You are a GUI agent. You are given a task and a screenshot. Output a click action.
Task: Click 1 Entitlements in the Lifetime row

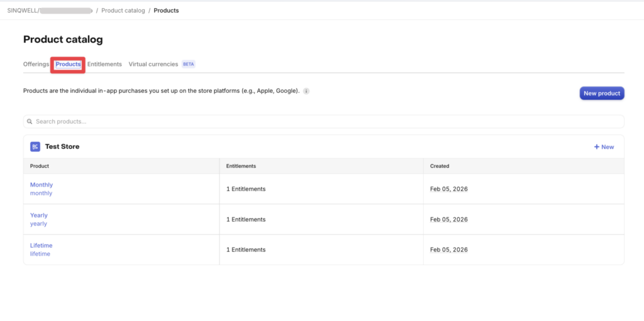pos(246,249)
